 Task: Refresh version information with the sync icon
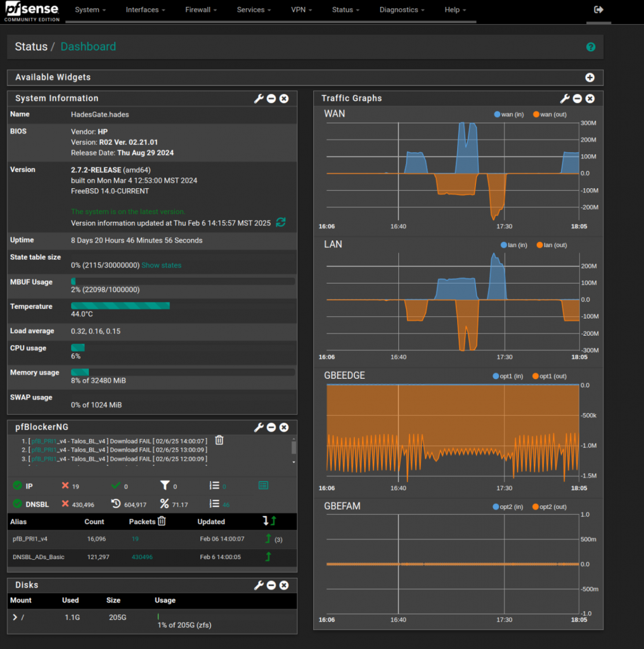(281, 222)
